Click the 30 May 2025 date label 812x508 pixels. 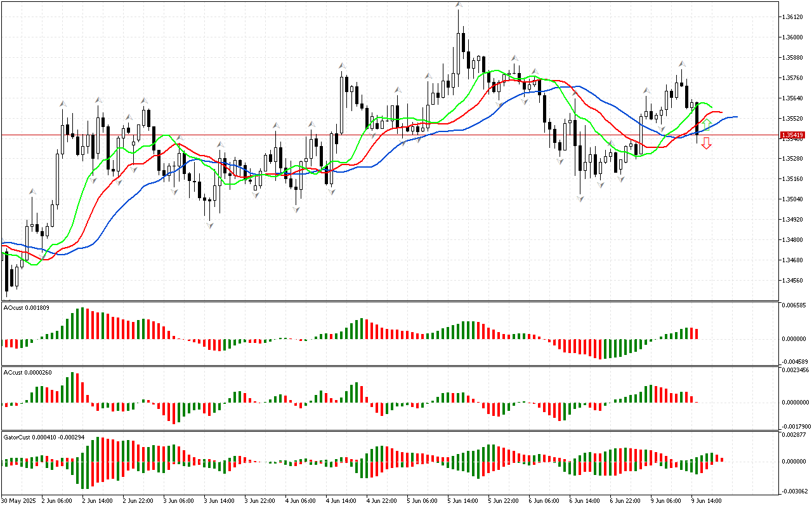(18, 500)
